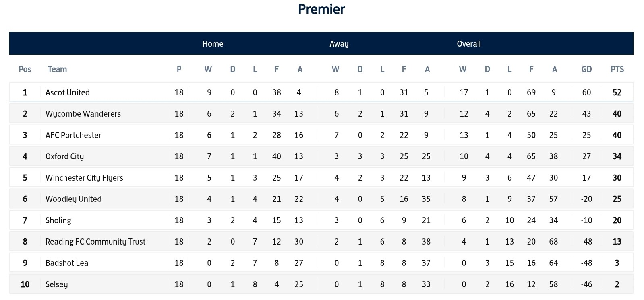The width and height of the screenshot is (644, 300).
Task: Click the Home section header
Action: pyautogui.click(x=213, y=44)
